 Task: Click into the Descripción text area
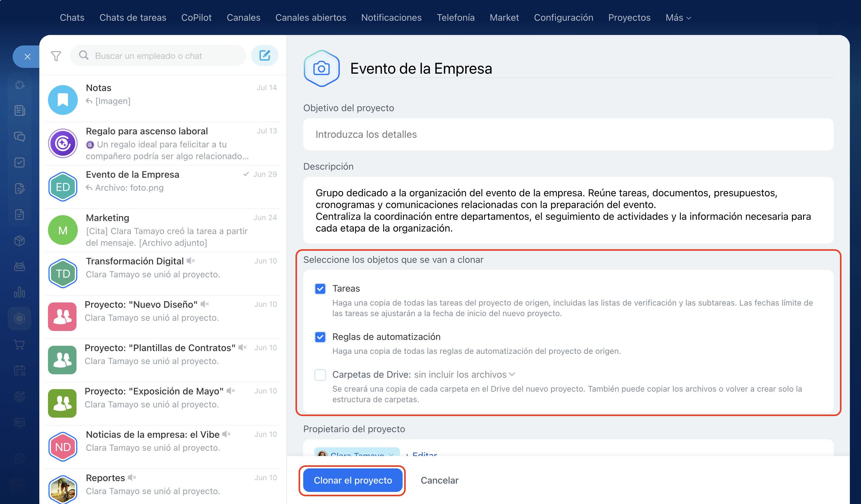569,210
